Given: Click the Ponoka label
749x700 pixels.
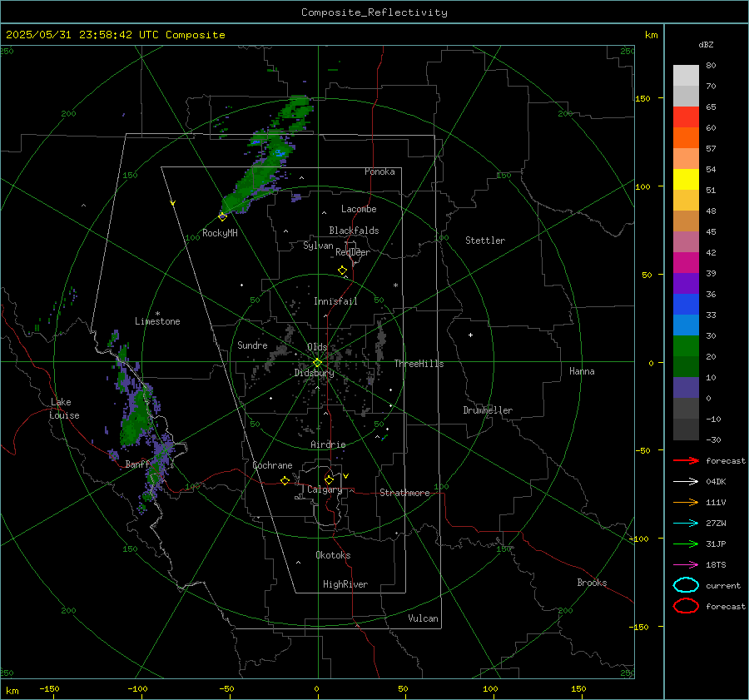Looking at the screenshot, I should pos(379,171).
